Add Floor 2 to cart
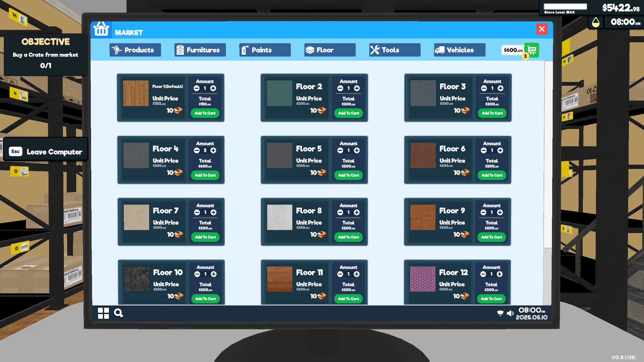 point(349,113)
